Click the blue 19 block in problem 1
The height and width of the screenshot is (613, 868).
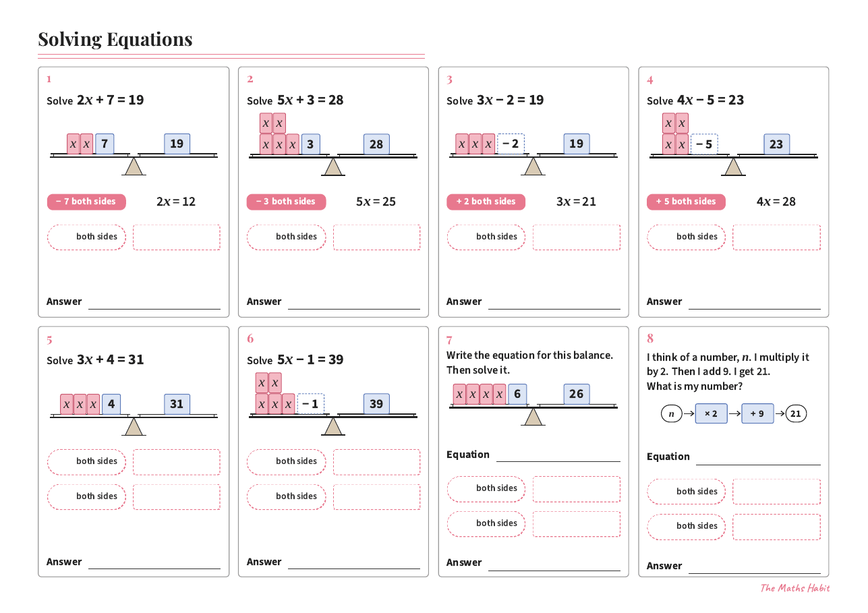177,144
